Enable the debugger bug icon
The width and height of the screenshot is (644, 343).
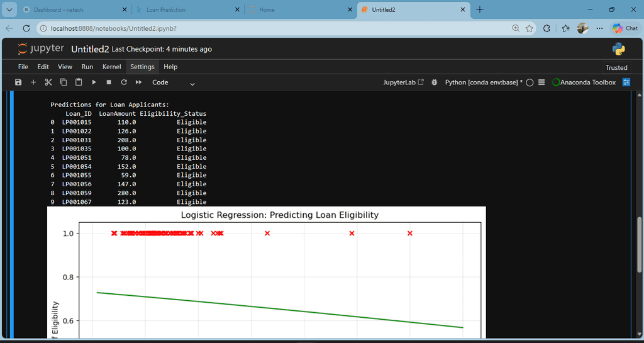[434, 82]
